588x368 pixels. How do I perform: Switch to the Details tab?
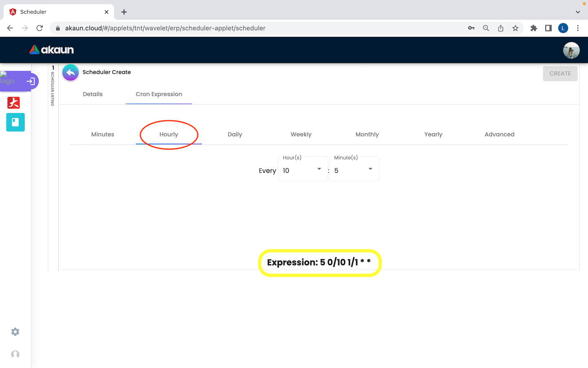click(x=93, y=94)
